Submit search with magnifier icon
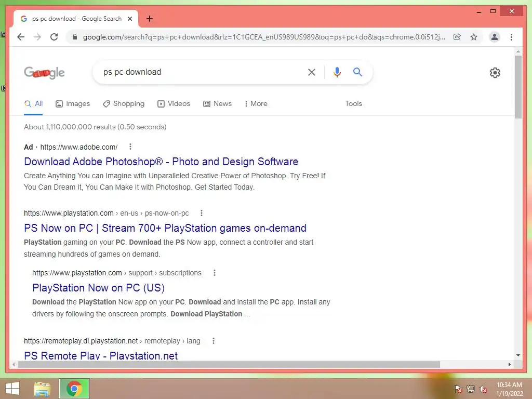Image resolution: width=532 pixels, height=399 pixels. point(357,72)
